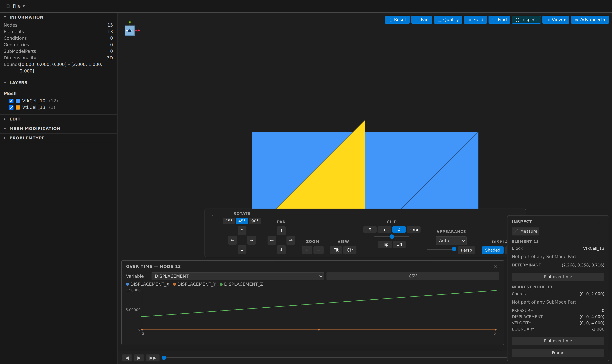The width and height of the screenshot is (612, 364).
Task: Select clip axis Y
Action: 385,229
